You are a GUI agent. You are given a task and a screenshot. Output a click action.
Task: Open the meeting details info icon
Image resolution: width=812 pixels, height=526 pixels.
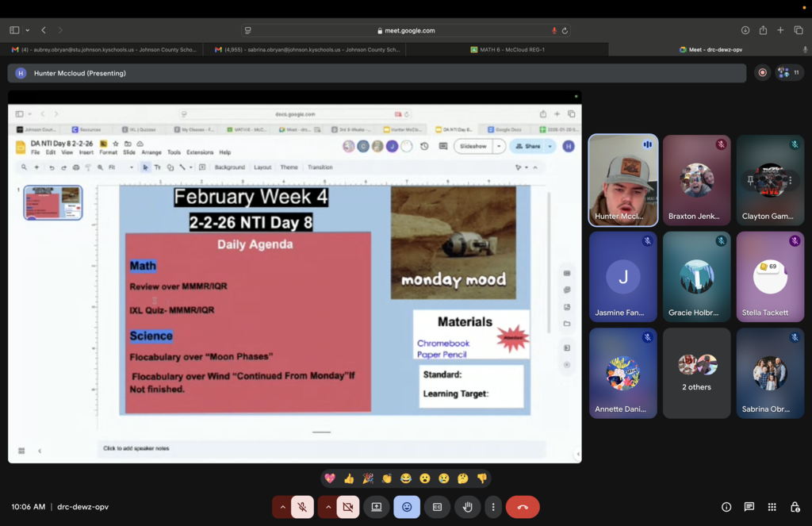coord(726,507)
